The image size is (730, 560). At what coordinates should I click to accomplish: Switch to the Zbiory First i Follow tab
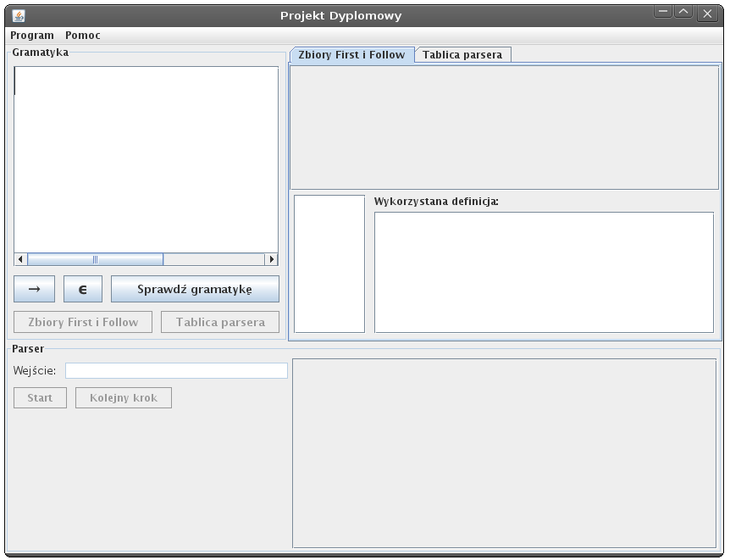[x=351, y=55]
